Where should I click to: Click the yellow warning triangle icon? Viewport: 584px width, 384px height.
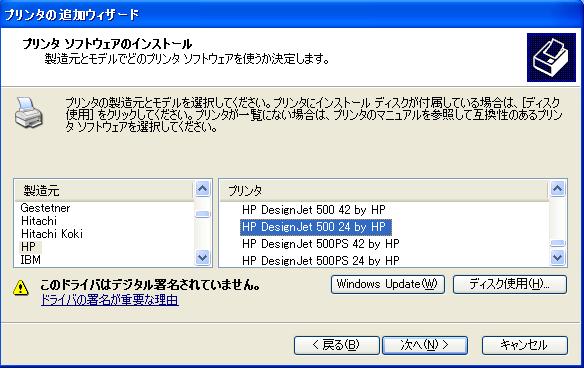pos(21,288)
